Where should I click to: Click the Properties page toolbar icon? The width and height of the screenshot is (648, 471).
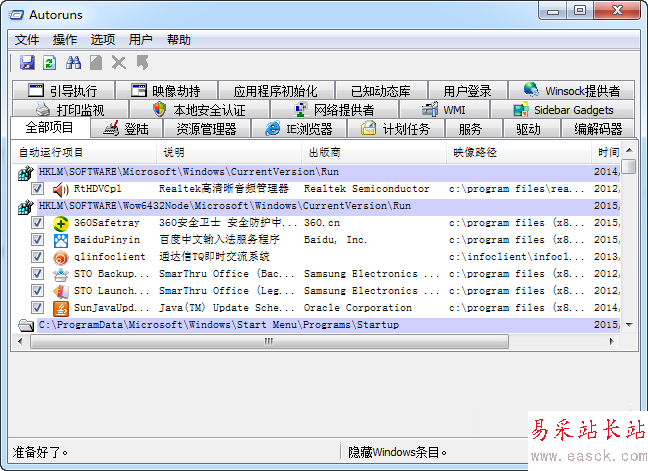[96, 63]
